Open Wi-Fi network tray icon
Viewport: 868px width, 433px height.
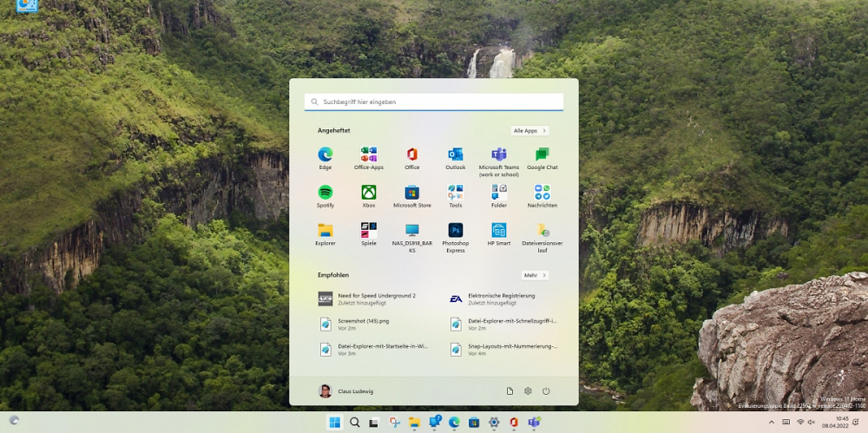(x=800, y=423)
